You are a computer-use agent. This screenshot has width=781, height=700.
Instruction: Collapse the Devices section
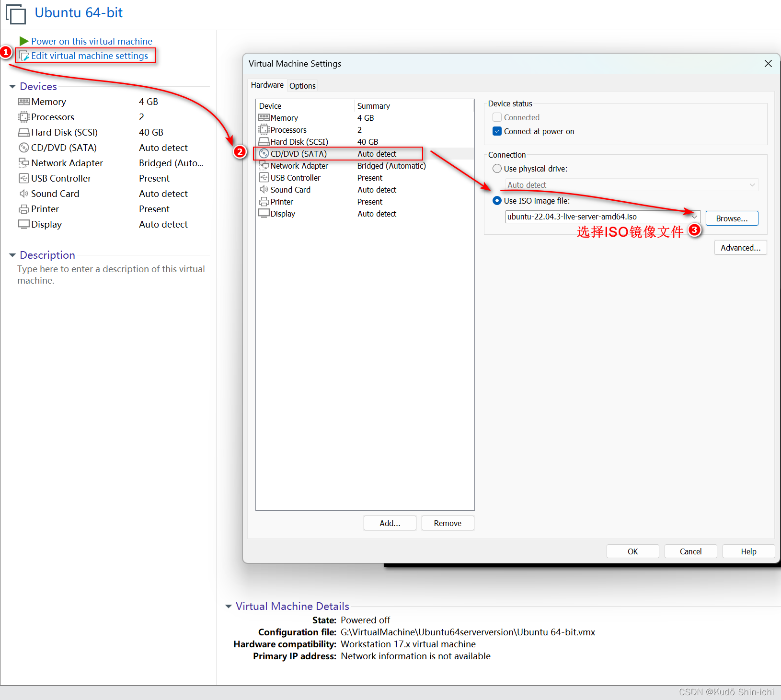12,87
